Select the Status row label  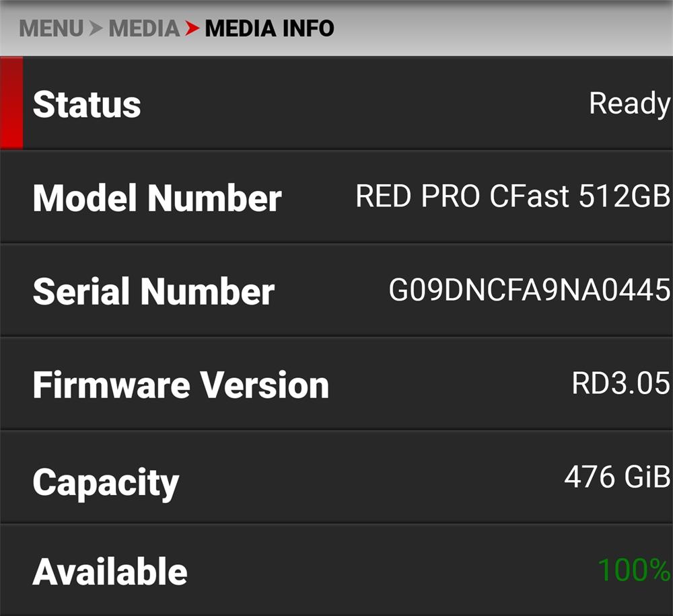[87, 105]
